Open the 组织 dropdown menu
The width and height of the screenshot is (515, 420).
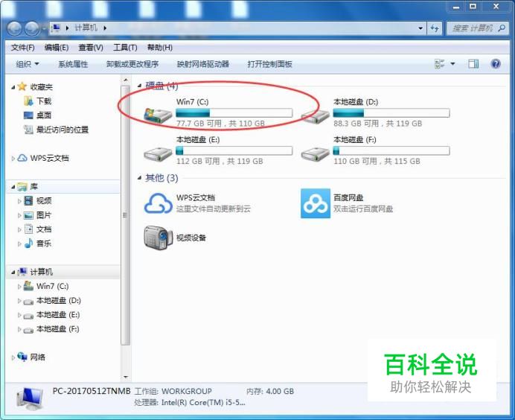[28, 64]
